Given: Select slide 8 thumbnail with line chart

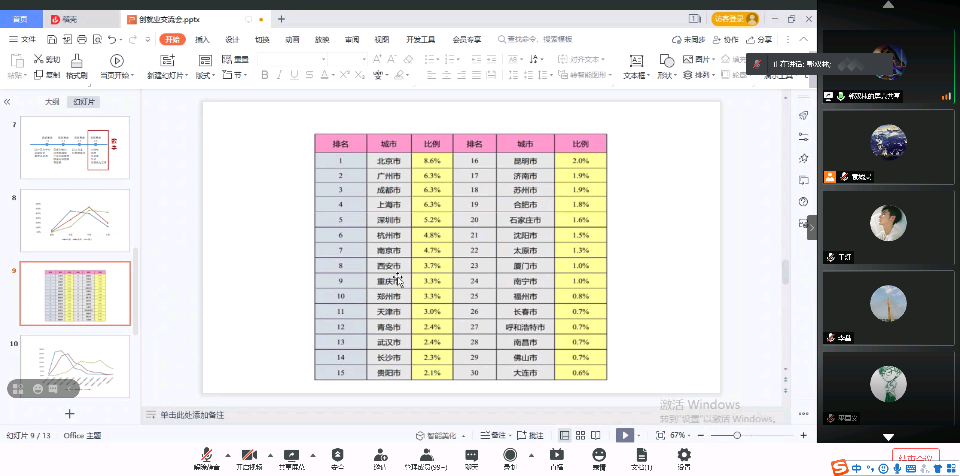Looking at the screenshot, I should pos(75,220).
